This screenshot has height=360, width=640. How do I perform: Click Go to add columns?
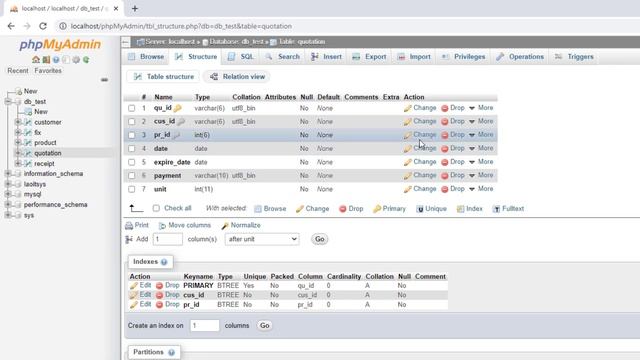(320, 239)
